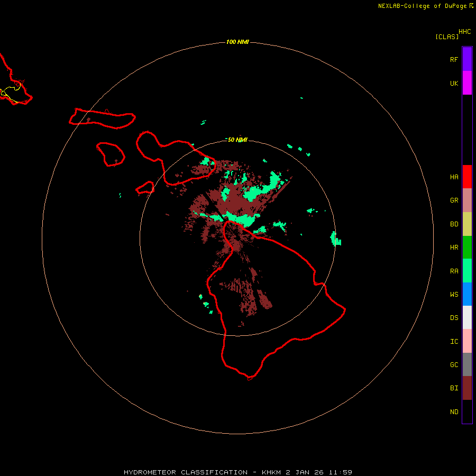Click the WS blue legend swatch
The image size is (476, 476).
pyautogui.click(x=467, y=294)
